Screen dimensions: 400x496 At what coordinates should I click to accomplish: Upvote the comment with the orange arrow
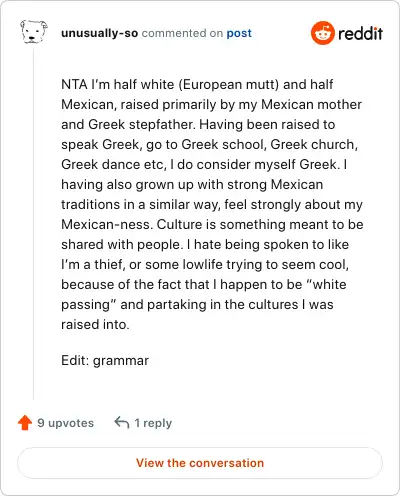click(x=25, y=423)
